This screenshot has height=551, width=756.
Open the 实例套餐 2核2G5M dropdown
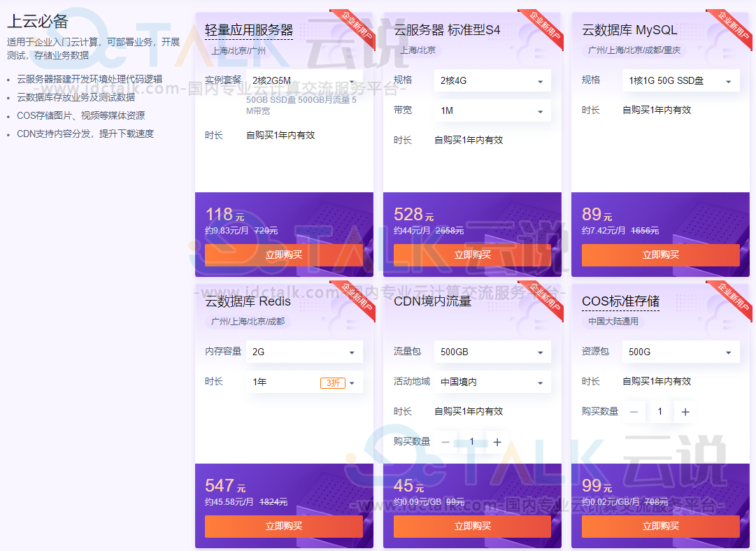[x=304, y=80]
